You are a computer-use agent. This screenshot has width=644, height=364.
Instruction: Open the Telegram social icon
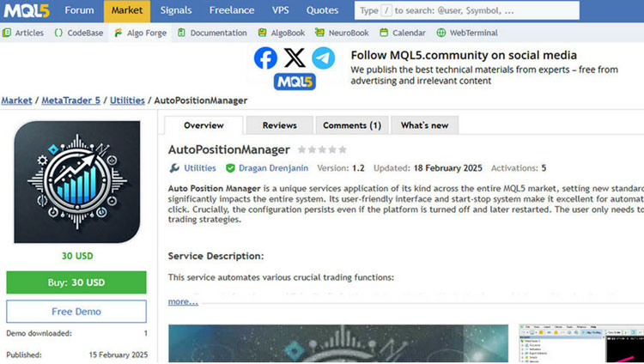[x=323, y=58]
